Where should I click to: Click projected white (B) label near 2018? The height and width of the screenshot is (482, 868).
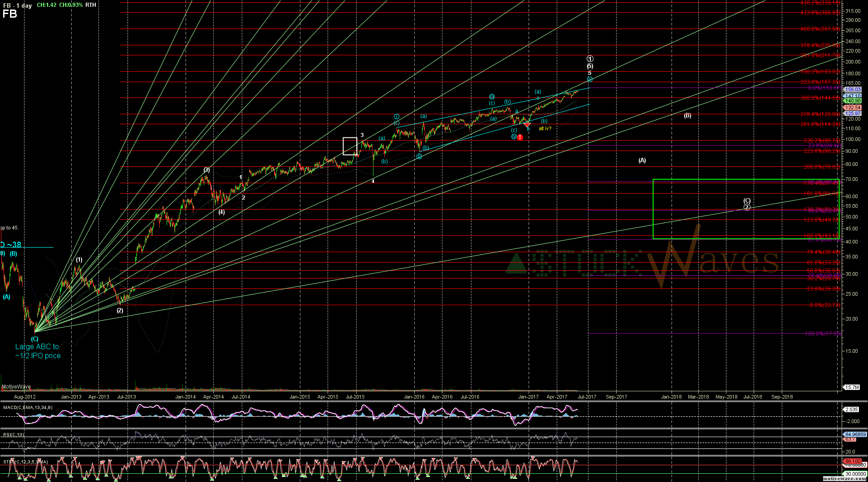[687, 116]
